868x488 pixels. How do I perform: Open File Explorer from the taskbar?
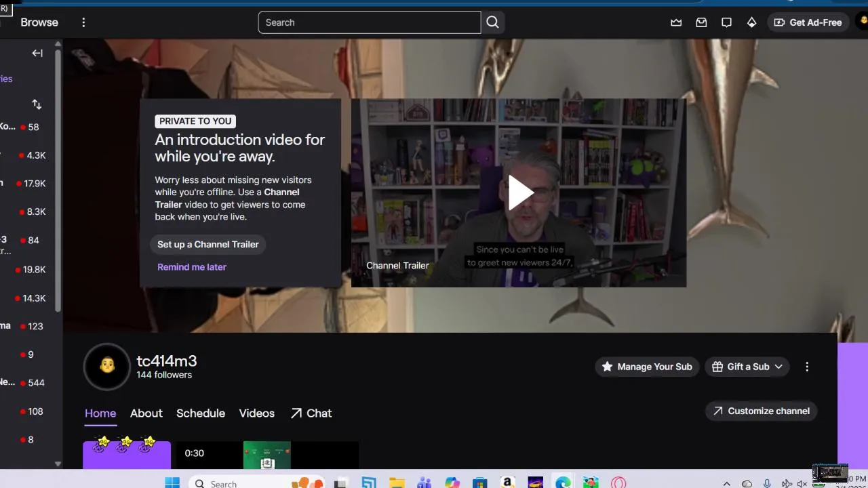coord(397,483)
